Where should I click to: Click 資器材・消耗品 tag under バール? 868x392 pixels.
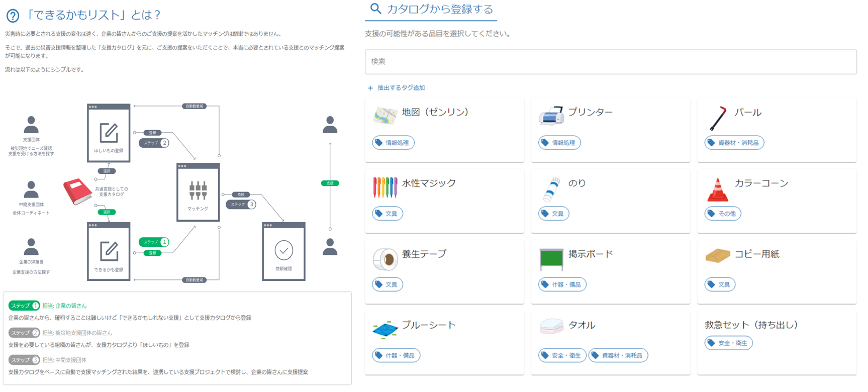point(734,143)
